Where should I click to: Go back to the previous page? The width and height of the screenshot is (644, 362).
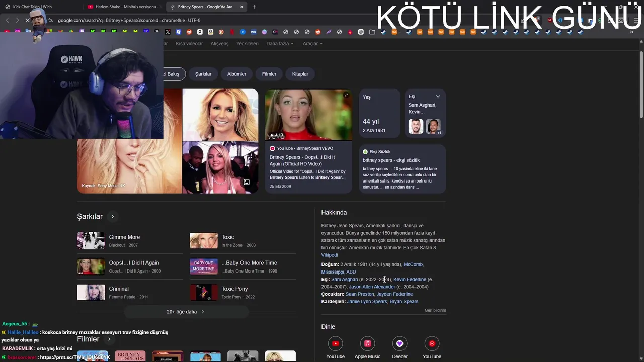point(7,20)
